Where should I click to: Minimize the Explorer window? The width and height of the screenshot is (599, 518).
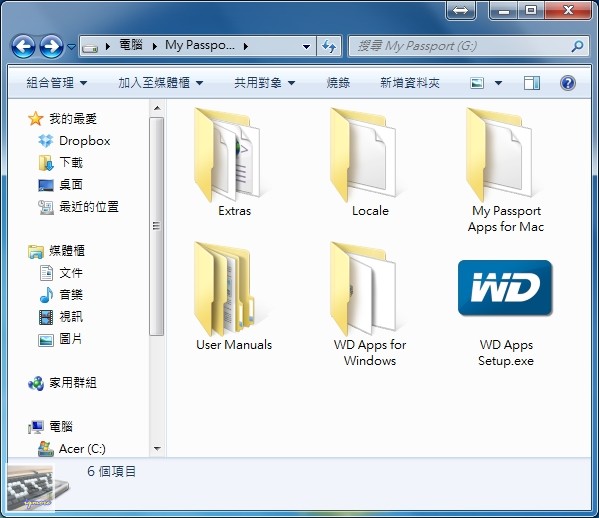(504, 10)
